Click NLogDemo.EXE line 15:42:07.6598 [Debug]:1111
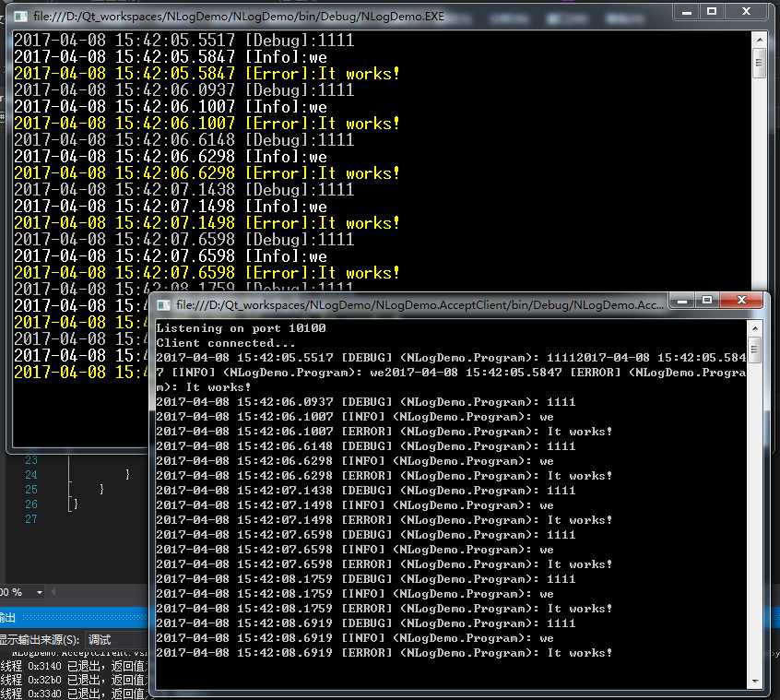This screenshot has width=780, height=700. pos(183,239)
